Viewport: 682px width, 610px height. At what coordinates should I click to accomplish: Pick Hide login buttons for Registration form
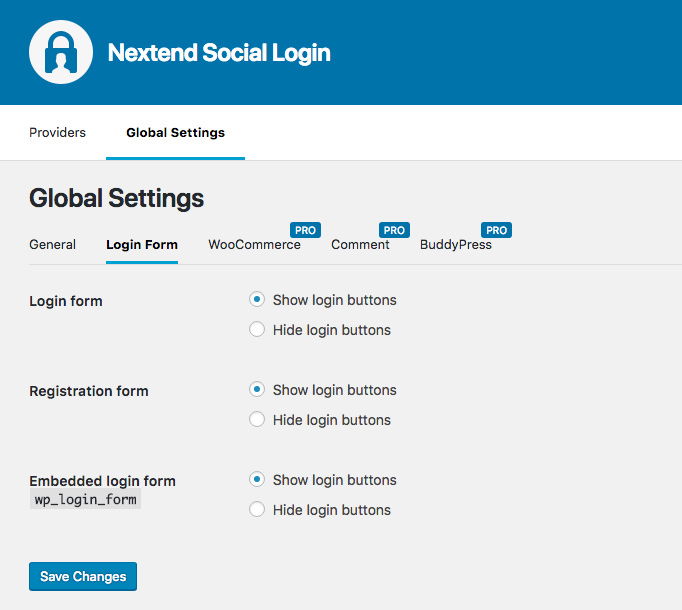tap(257, 420)
